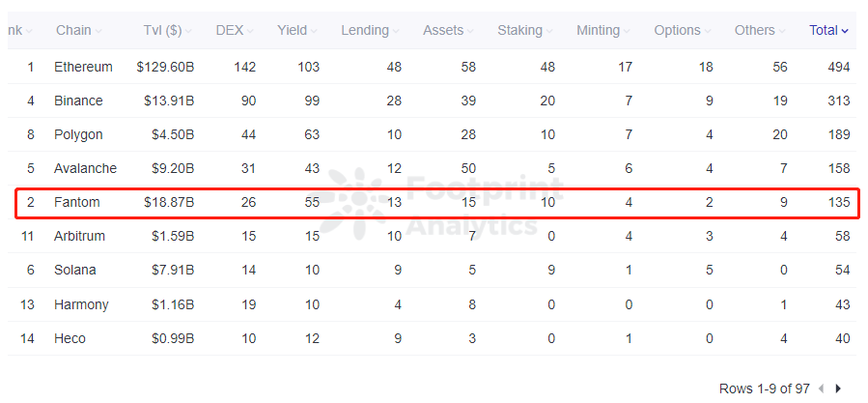Click the Rows 1-9 of 97 label

click(x=764, y=389)
